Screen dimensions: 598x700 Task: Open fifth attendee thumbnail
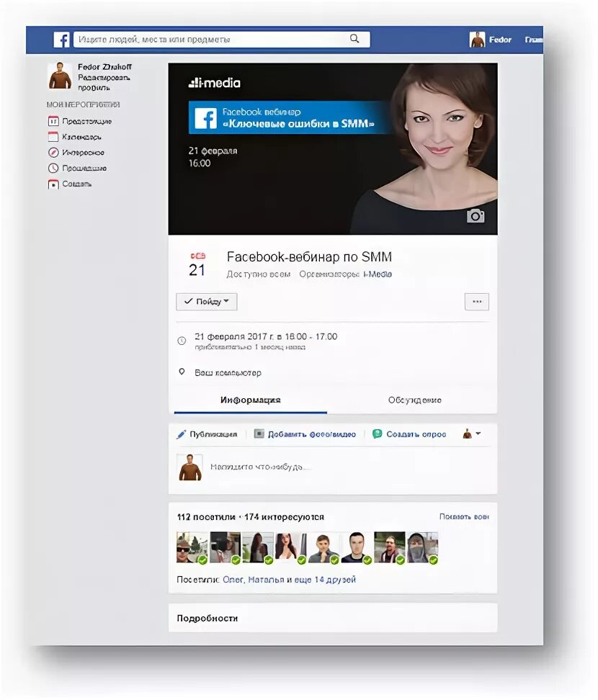[x=323, y=547]
